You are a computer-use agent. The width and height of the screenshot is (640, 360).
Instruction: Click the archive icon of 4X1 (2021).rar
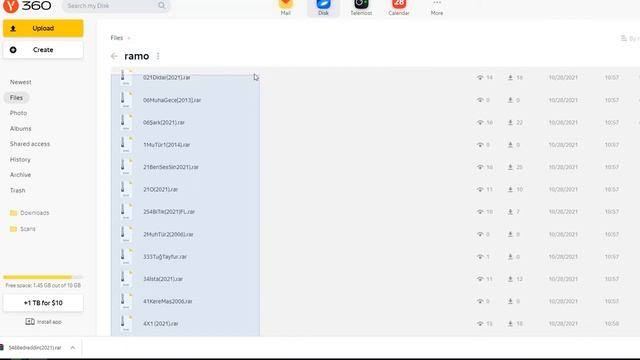click(x=126, y=323)
